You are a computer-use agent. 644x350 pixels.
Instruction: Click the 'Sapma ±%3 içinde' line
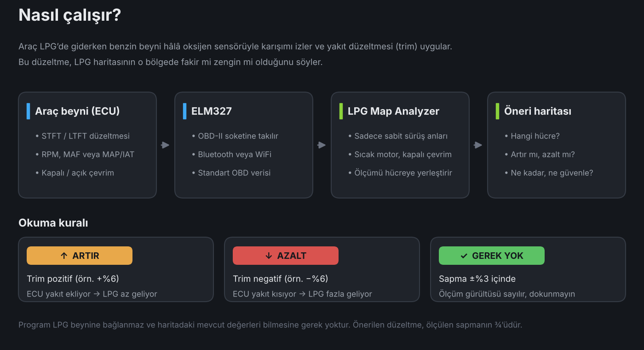point(477,279)
